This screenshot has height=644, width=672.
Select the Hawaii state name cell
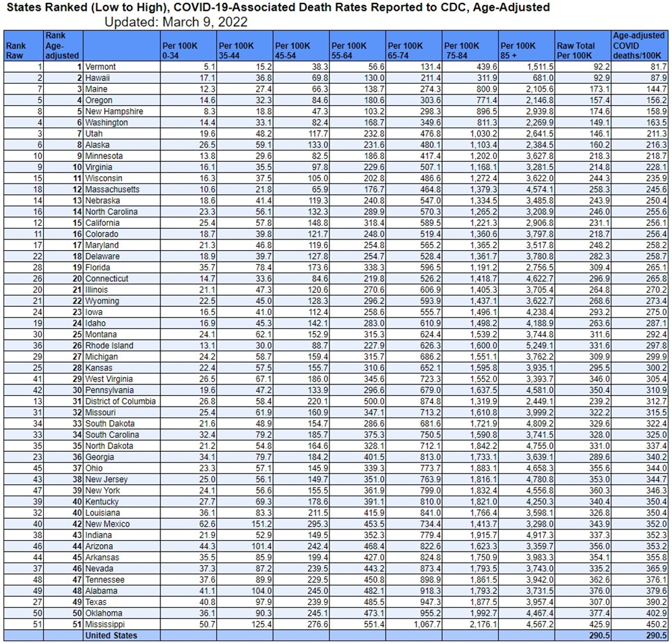(x=98, y=78)
